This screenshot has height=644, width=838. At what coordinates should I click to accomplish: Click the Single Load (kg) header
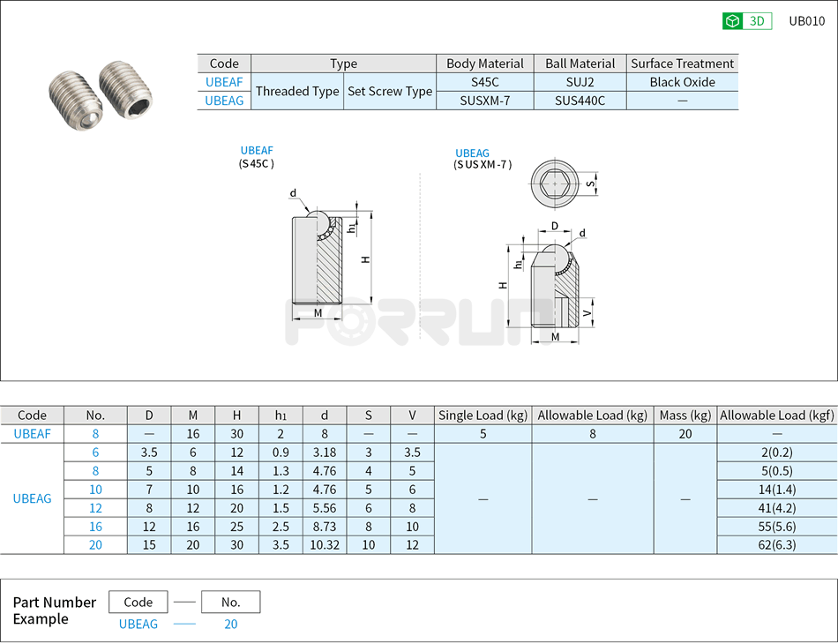483,416
